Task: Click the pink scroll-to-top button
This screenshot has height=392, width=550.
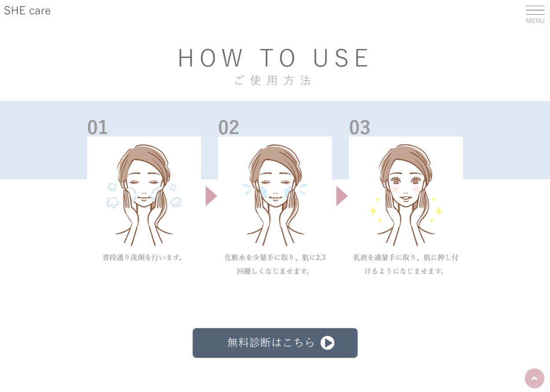Action: pyautogui.click(x=535, y=378)
